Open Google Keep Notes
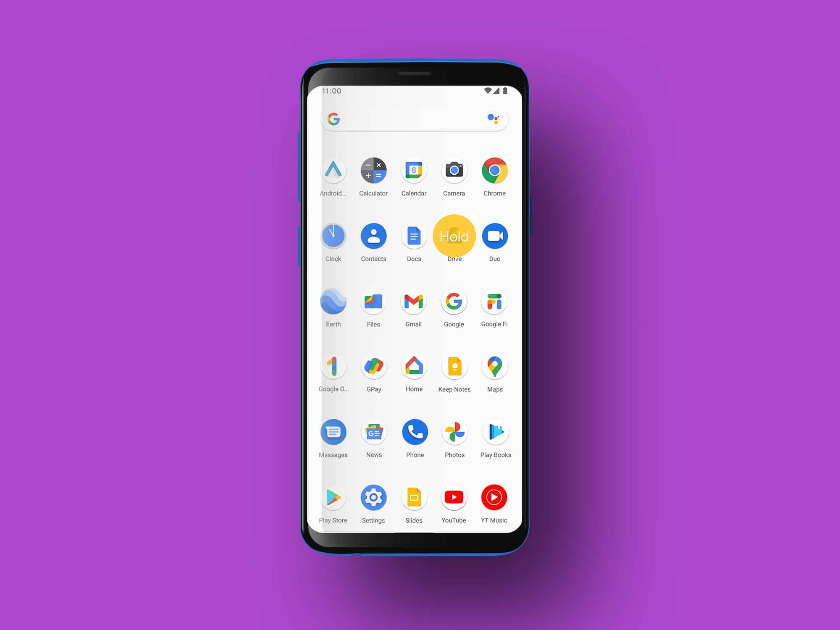840x630 pixels. (x=455, y=368)
